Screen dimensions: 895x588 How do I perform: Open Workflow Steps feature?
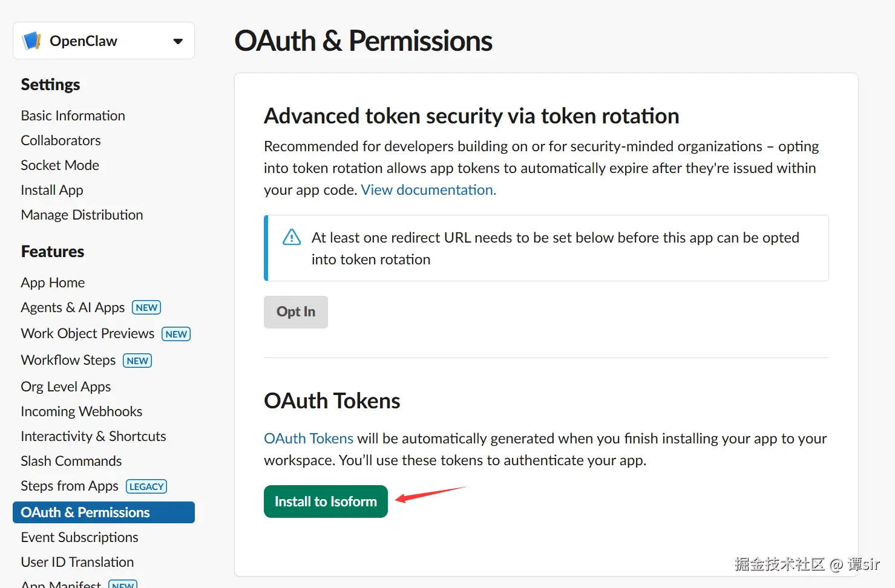[68, 361]
